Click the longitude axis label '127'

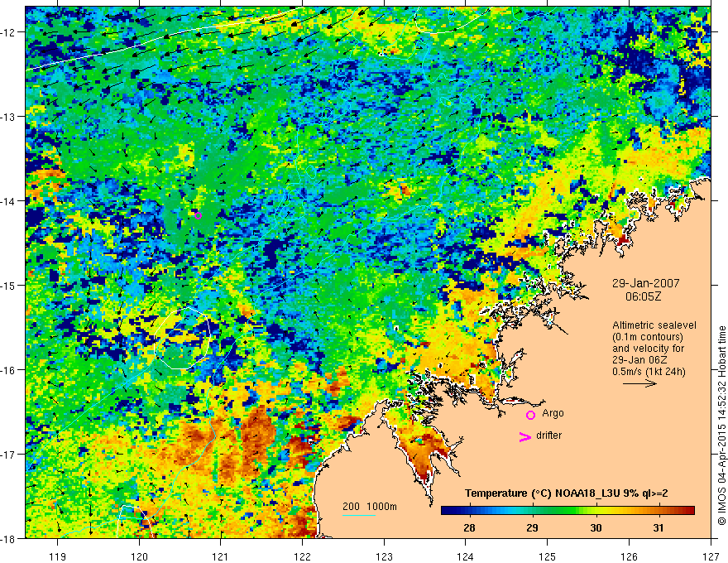pos(711,556)
